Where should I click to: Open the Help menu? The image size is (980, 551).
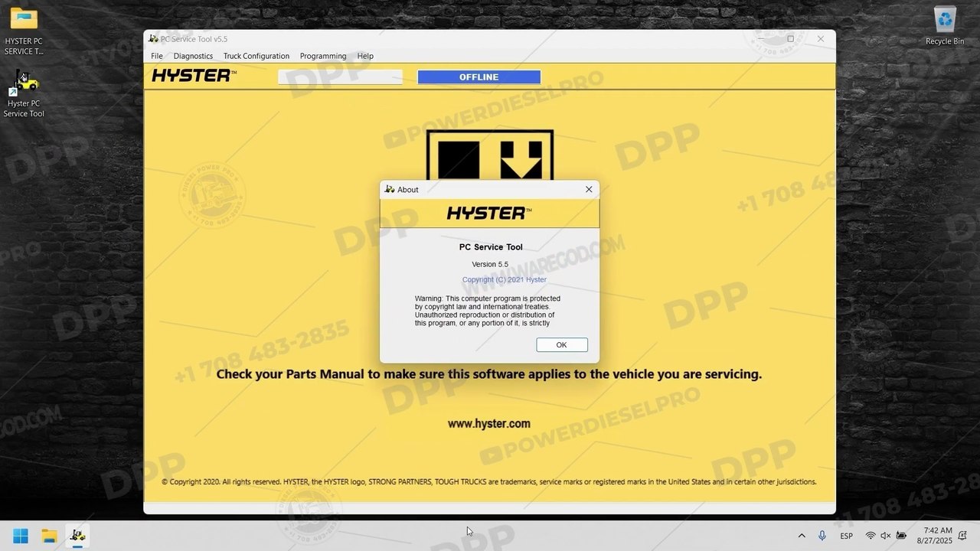point(365,56)
